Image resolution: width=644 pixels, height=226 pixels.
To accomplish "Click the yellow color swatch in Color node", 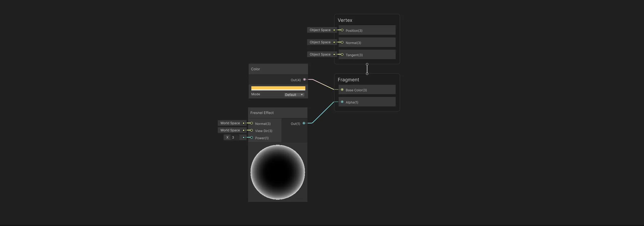I will 278,88.
